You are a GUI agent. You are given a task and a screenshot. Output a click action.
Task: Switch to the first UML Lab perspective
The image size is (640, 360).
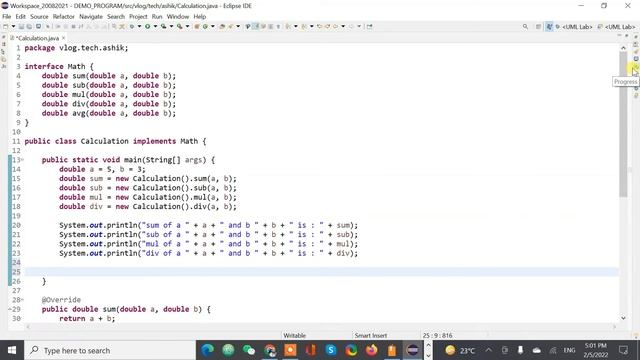click(x=574, y=27)
